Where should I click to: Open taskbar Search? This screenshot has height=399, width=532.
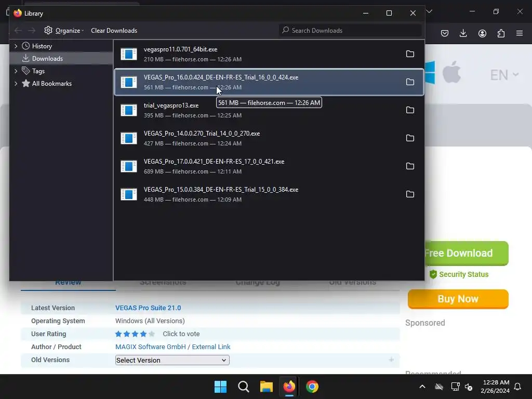[243, 387]
